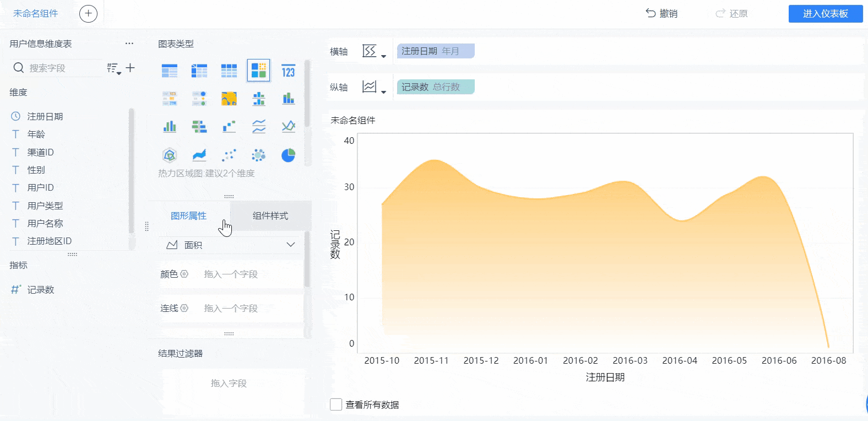Image resolution: width=868 pixels, height=421 pixels.
Task: Select the 记录数 indicator field
Action: pos(41,290)
